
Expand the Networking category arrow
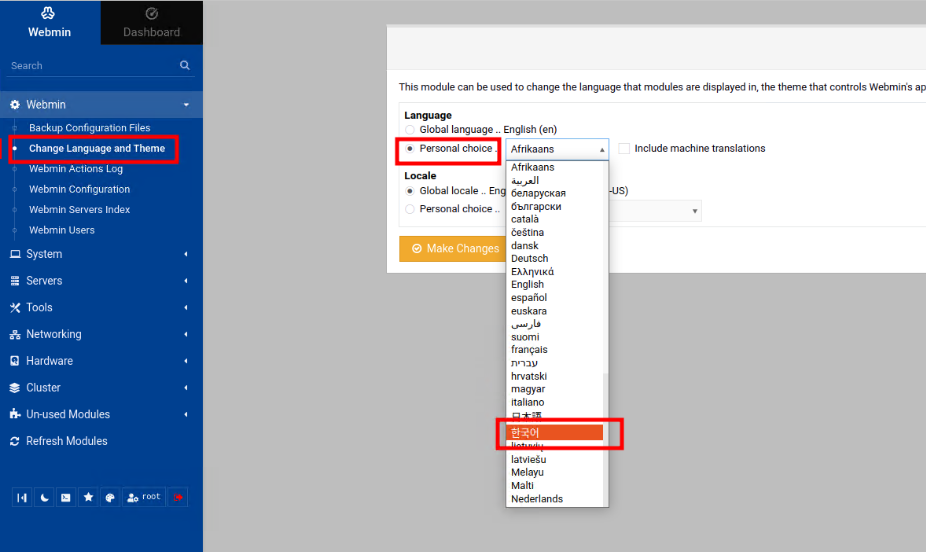pos(186,334)
